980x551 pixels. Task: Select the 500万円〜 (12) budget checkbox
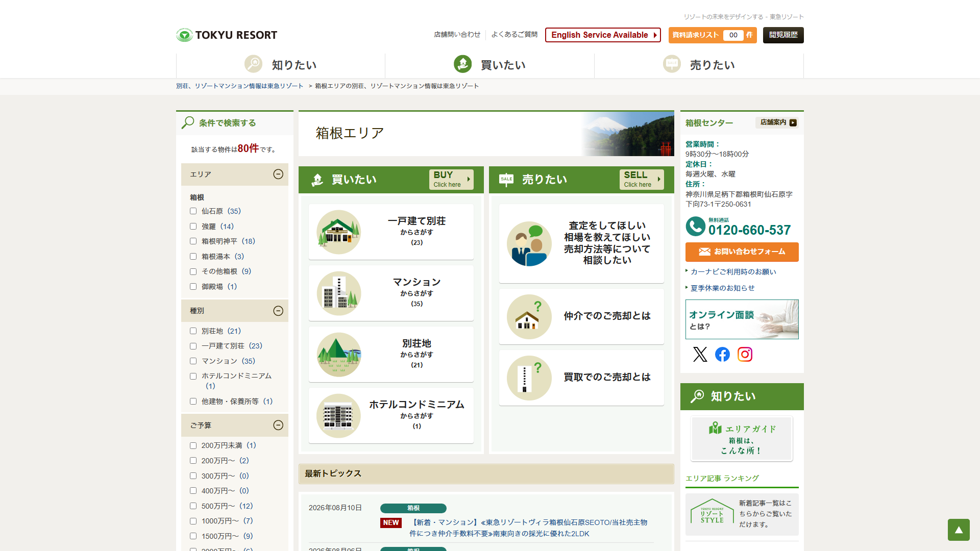(x=193, y=506)
